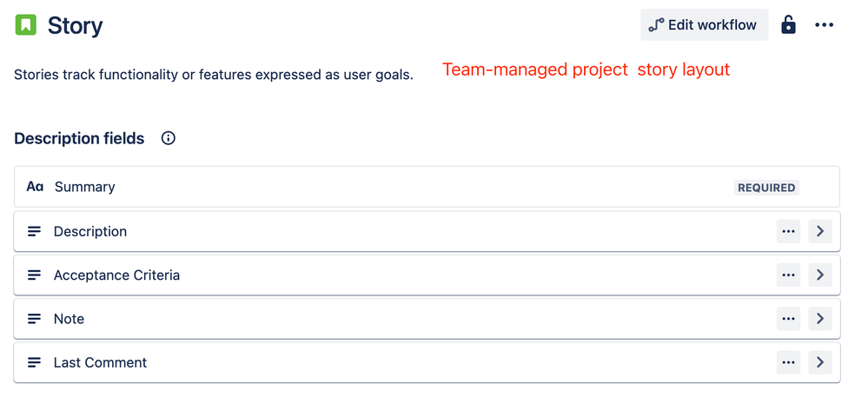This screenshot has width=868, height=404.
Task: Toggle the unlock padlock icon
Action: 788,25
